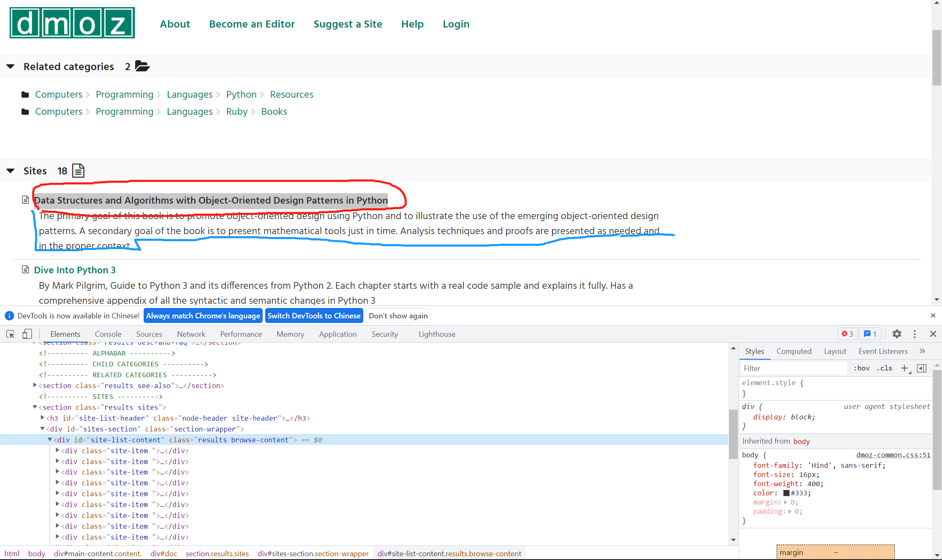This screenshot has width=942, height=560.
Task: Select div#doc breadcrumb in DOM path
Action: 164,553
